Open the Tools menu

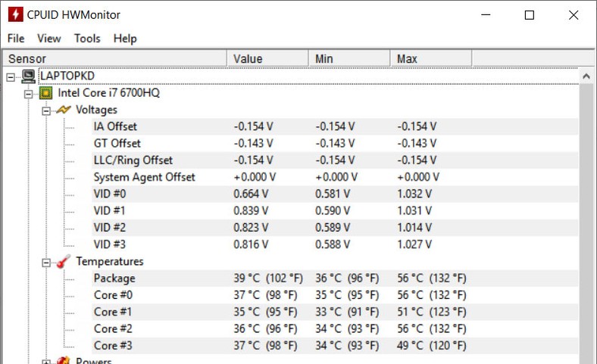click(87, 39)
